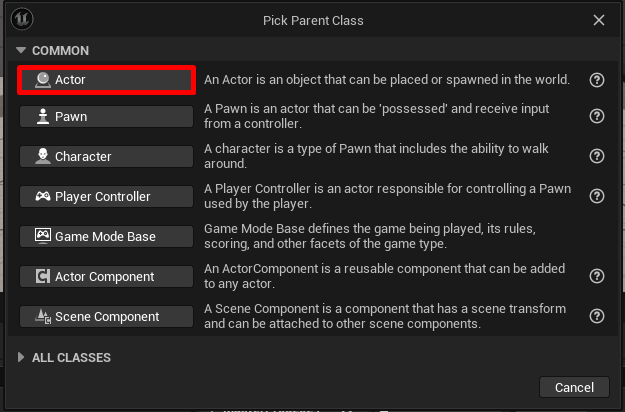This screenshot has height=412, width=625.
Task: Choose the Pawn parent class
Action: coord(106,116)
